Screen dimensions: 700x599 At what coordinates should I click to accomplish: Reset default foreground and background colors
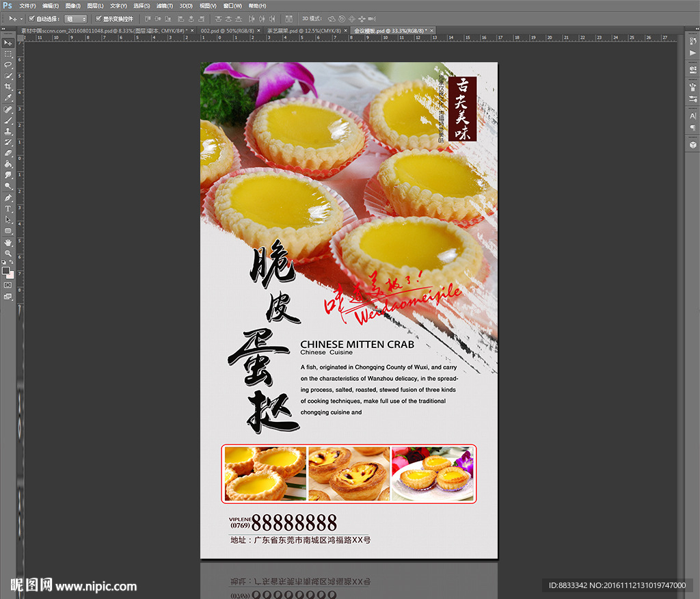[4, 262]
